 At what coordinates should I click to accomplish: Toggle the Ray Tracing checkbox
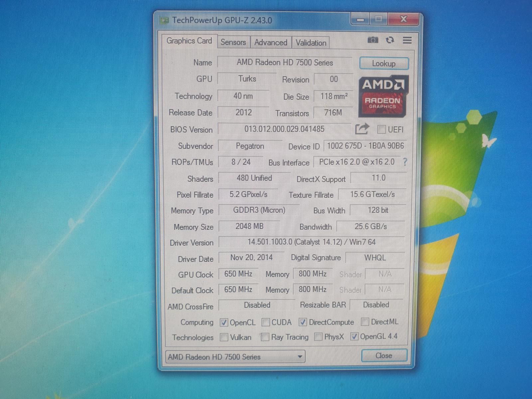(x=265, y=337)
